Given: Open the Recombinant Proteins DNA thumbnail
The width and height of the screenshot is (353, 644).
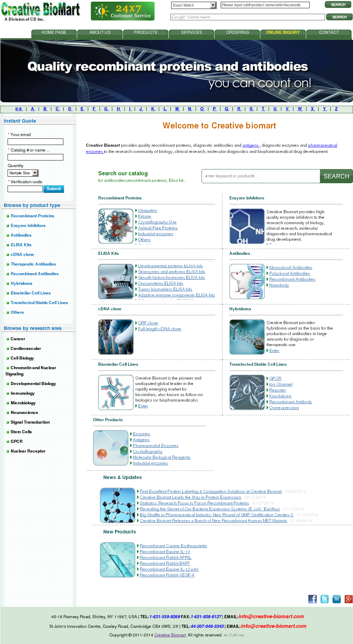Looking at the screenshot, I should pos(116,226).
